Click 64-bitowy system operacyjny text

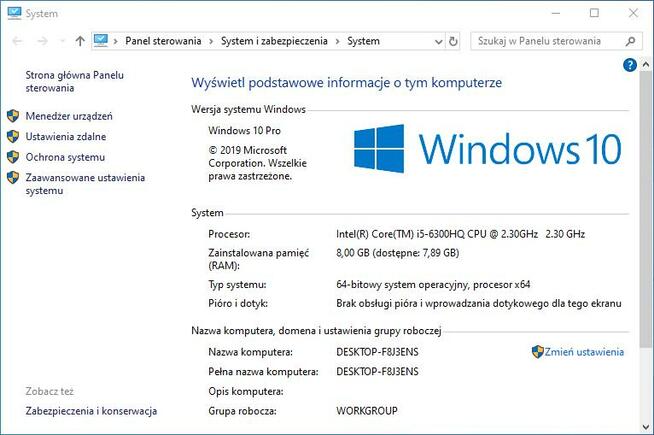433,284
